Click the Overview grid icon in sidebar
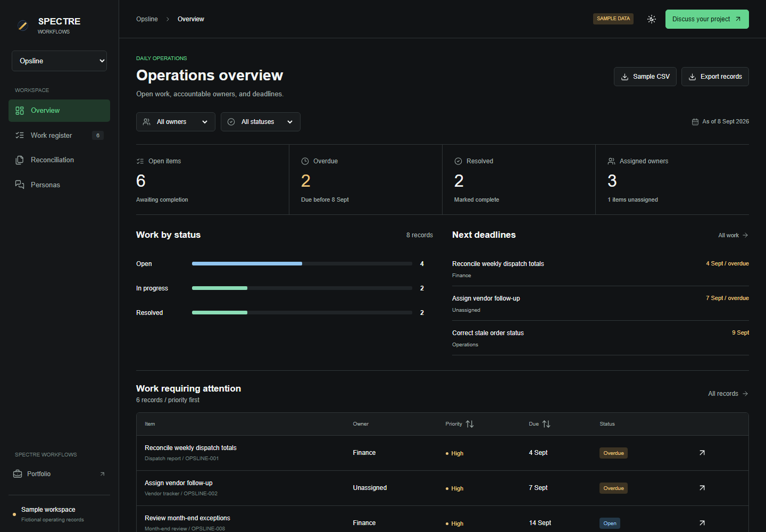This screenshot has width=766, height=532. 20,111
